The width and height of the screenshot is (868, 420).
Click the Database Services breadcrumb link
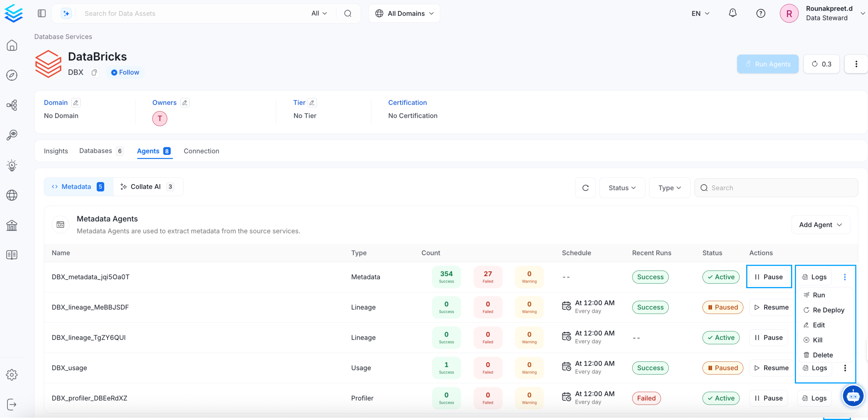coord(63,36)
